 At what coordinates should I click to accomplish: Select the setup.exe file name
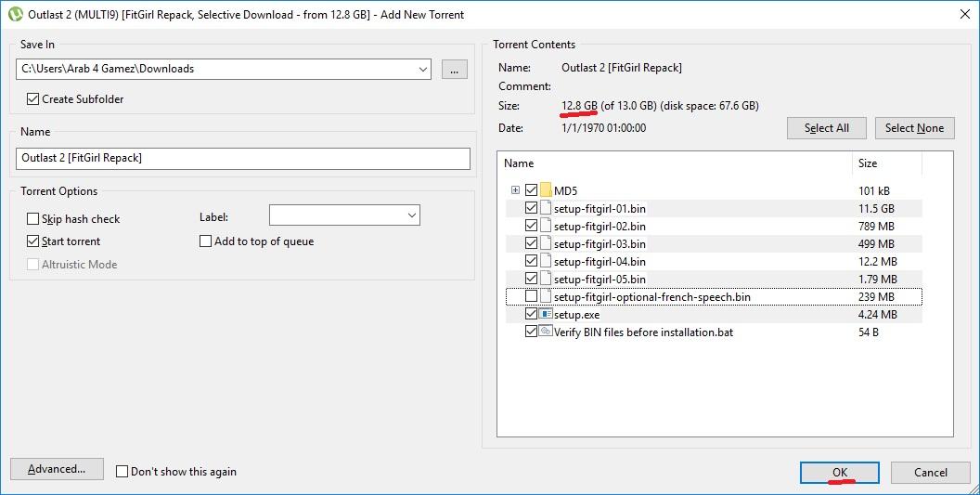576,314
